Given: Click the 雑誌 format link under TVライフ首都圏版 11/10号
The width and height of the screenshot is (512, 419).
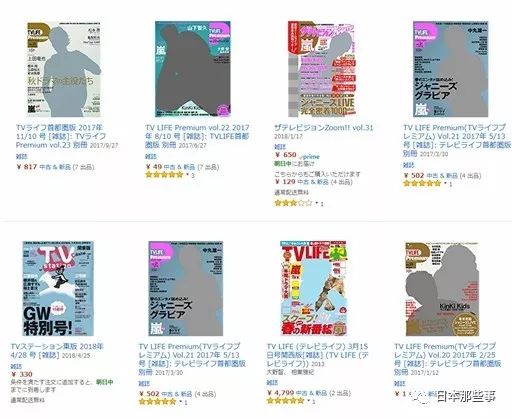Looking at the screenshot, I should point(22,156).
